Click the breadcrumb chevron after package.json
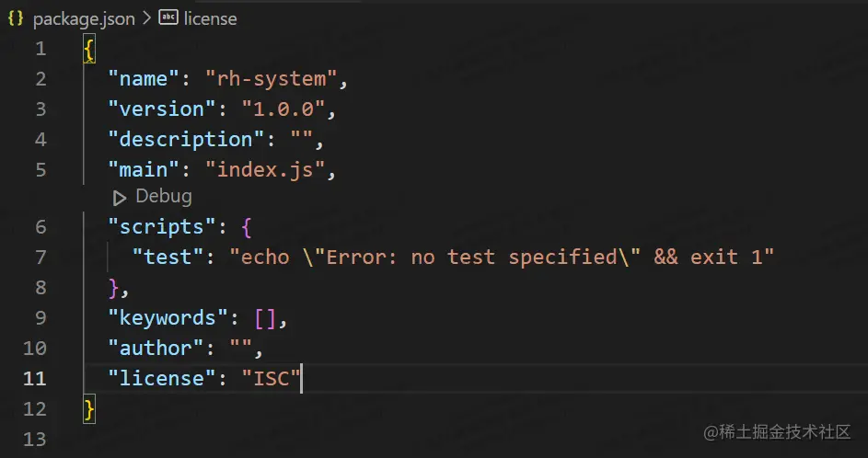The image size is (868, 458). pyautogui.click(x=146, y=18)
